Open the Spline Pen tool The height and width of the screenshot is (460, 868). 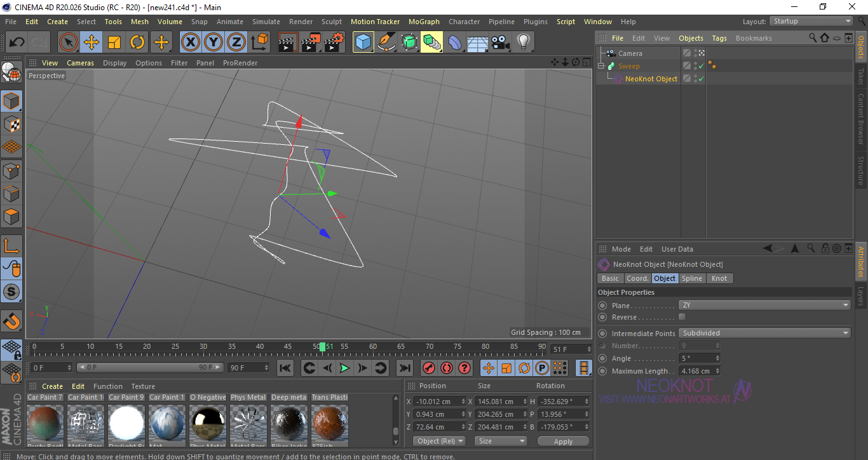386,43
